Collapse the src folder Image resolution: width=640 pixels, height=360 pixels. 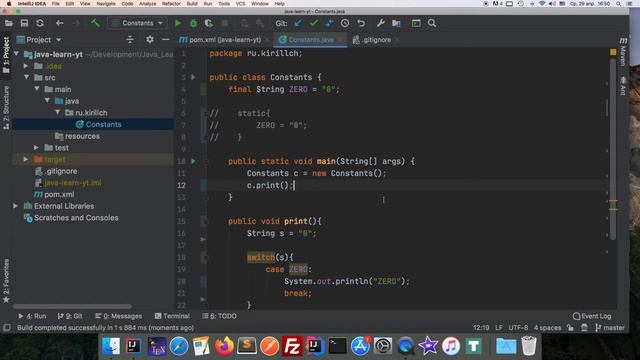(x=27, y=77)
